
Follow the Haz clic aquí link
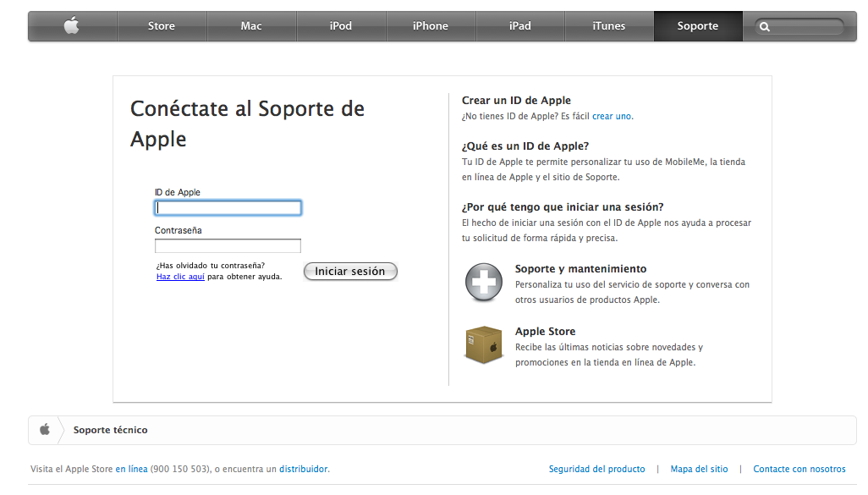click(x=180, y=277)
